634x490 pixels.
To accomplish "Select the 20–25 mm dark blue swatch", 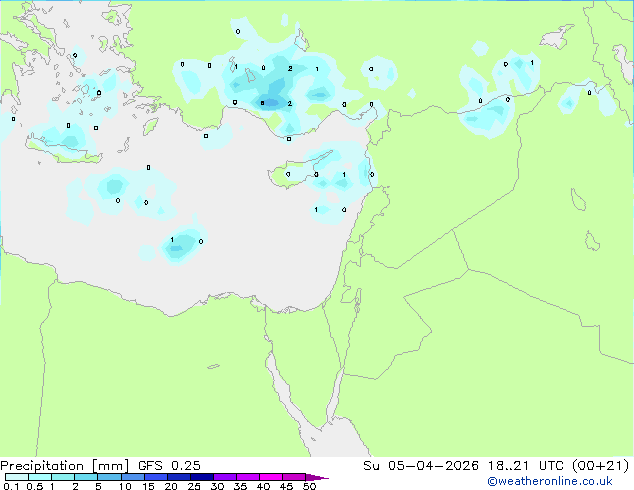I will tap(179, 477).
